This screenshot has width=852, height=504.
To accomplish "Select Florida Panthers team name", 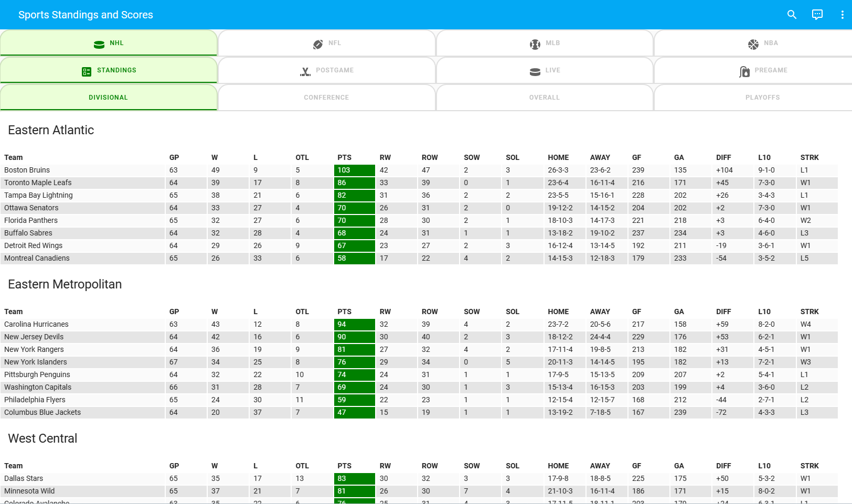I will coord(31,220).
